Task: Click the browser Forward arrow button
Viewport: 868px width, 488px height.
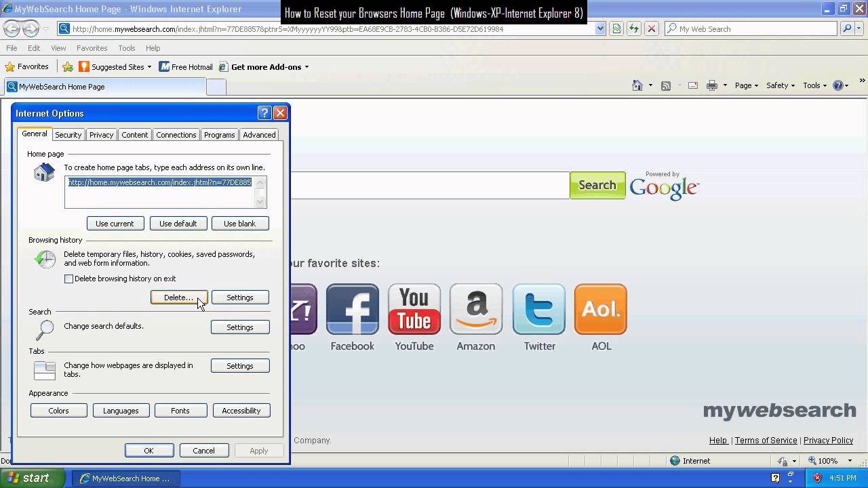Action: click(31, 28)
